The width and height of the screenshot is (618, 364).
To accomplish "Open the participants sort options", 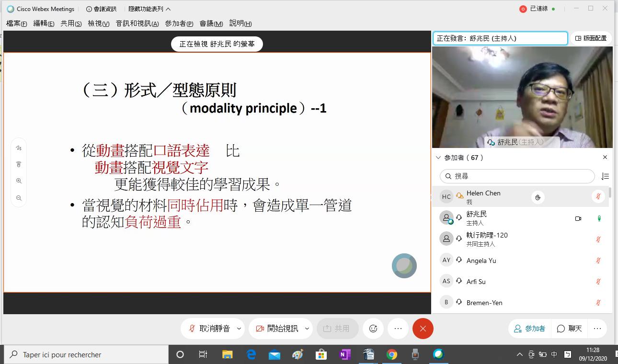I will click(x=605, y=176).
